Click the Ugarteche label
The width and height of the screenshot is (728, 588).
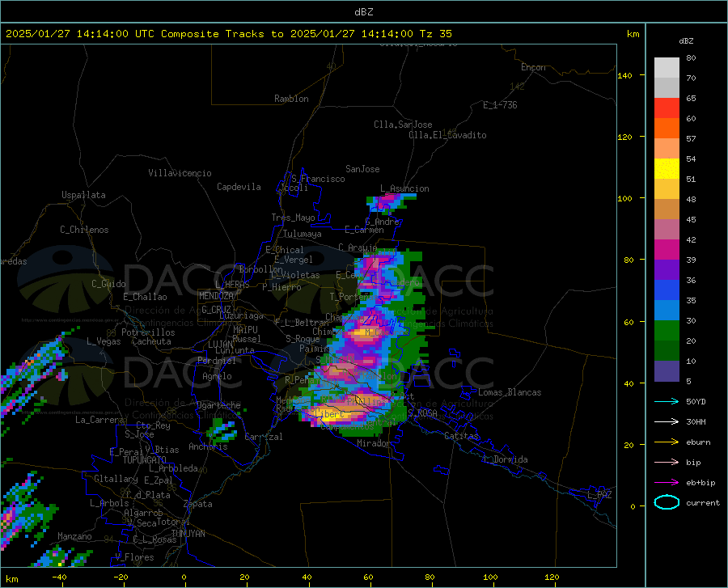pyautogui.click(x=218, y=405)
